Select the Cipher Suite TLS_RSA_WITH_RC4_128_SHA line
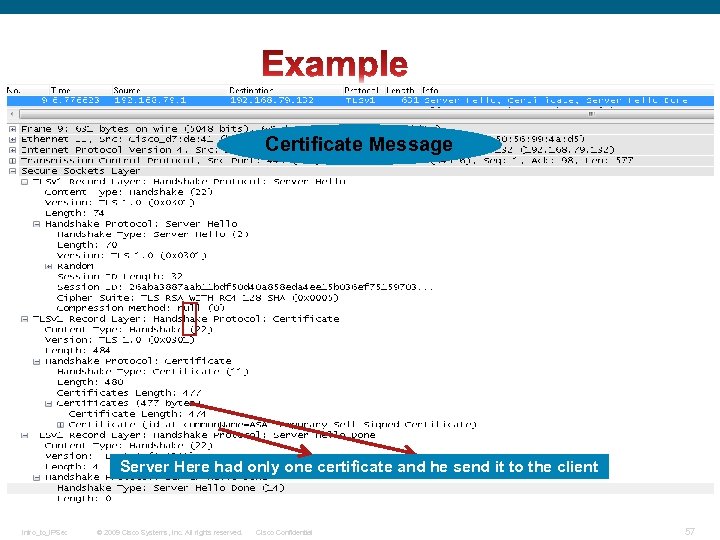Screen dimensions: 720x540 point(197,298)
